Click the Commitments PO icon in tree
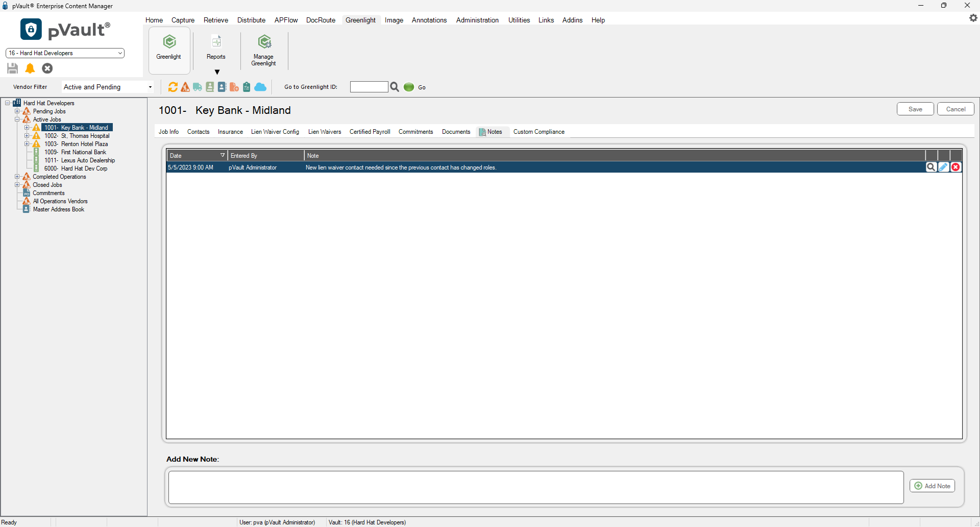The width and height of the screenshot is (980, 527). click(27, 193)
